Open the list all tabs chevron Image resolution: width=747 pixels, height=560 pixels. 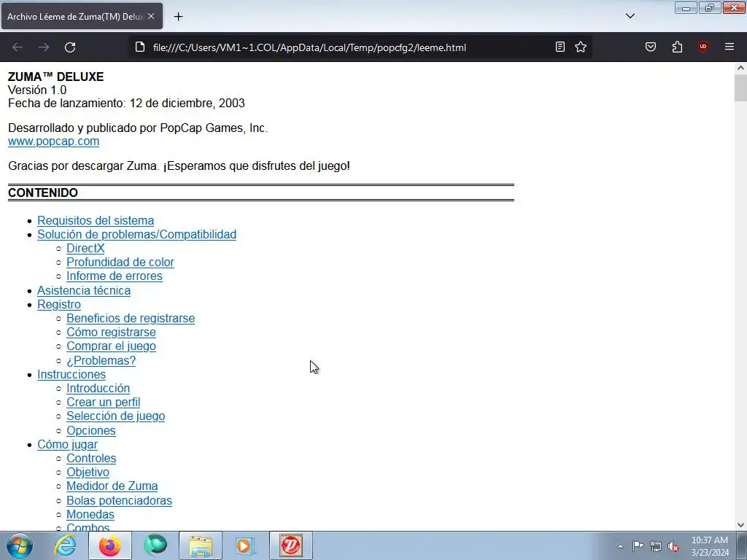[x=630, y=16]
